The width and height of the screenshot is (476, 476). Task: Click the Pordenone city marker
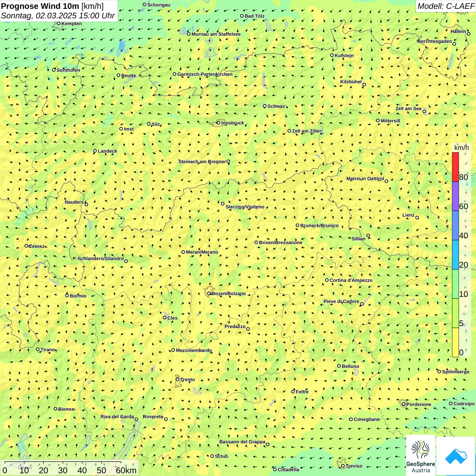click(404, 404)
